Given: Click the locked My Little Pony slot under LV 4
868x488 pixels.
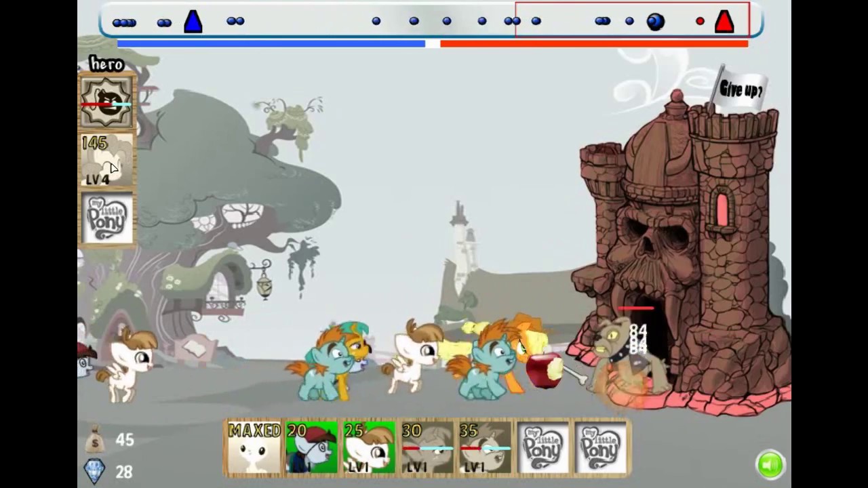Looking at the screenshot, I should click(x=107, y=218).
